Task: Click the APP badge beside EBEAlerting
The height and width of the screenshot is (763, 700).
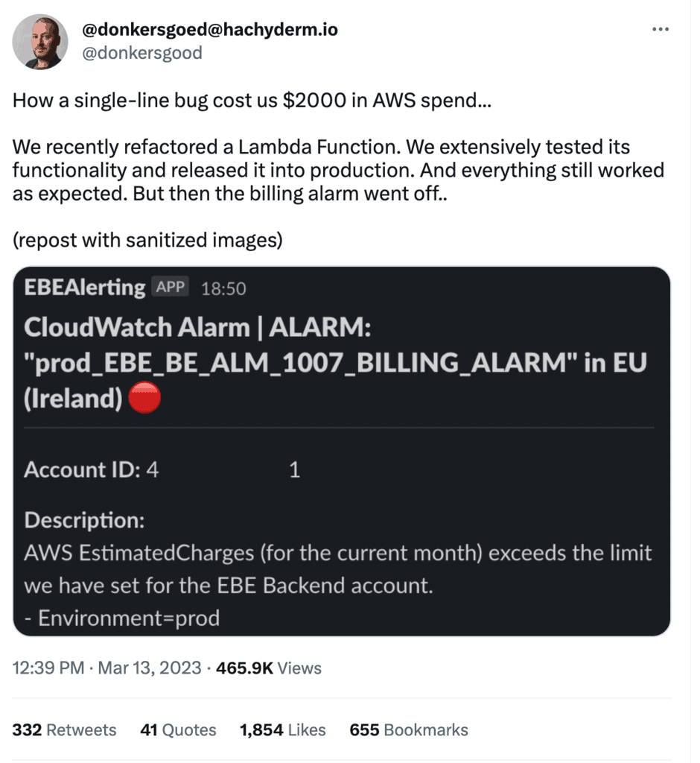Action: (171, 287)
